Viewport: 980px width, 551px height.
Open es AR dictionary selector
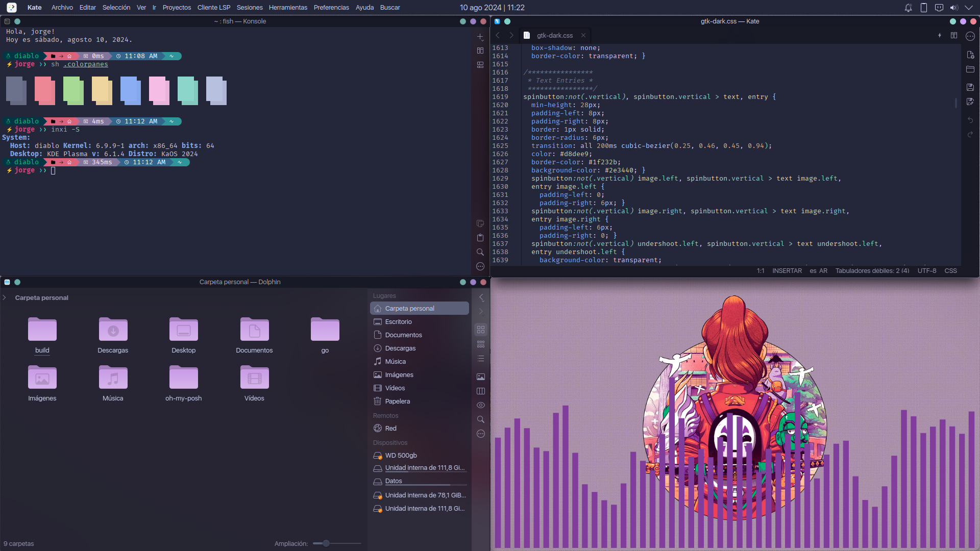tap(818, 271)
